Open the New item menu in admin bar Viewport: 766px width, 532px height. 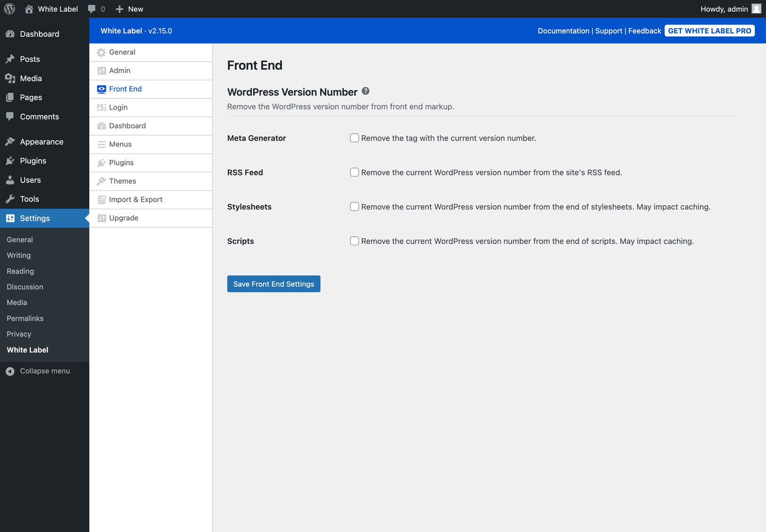129,9
